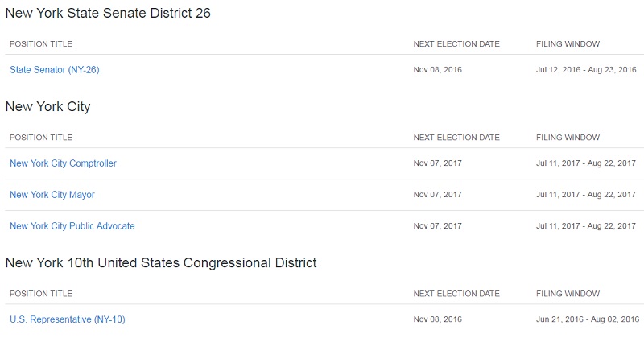The height and width of the screenshot is (342, 644).
Task: Open the New York City Mayor link
Action: [x=52, y=195]
